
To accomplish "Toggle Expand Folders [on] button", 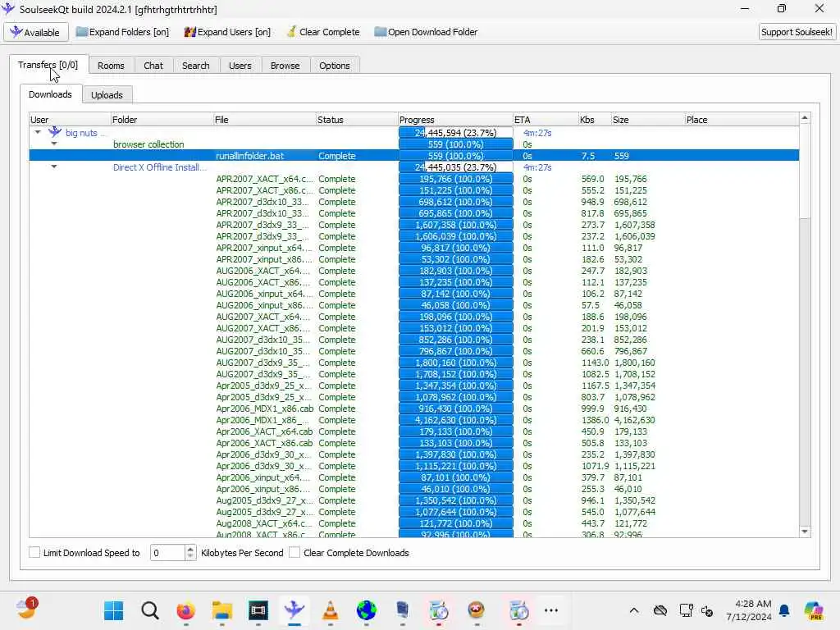I will click(122, 32).
